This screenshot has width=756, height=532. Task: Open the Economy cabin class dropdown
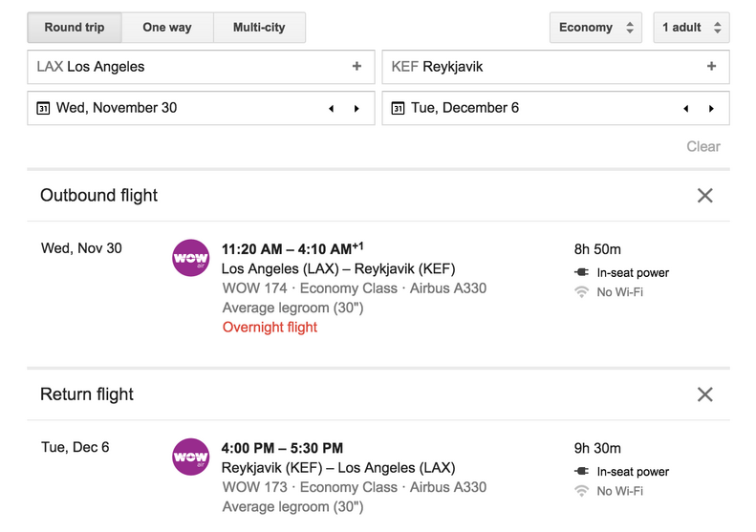(595, 28)
